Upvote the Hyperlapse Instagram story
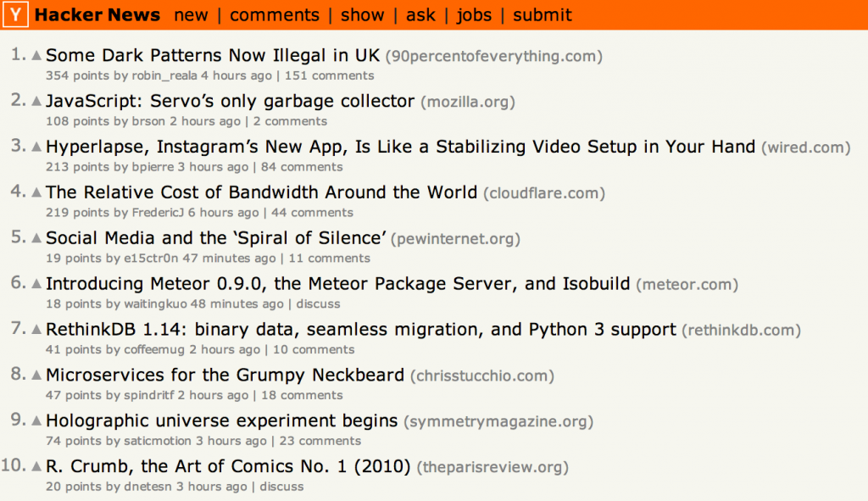This screenshot has width=868, height=501. tap(36, 145)
